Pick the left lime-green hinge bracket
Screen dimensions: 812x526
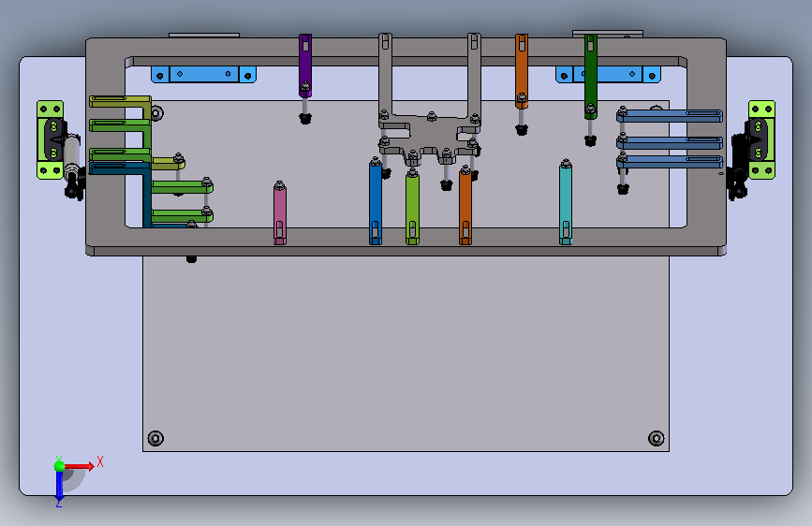pyautogui.click(x=51, y=139)
